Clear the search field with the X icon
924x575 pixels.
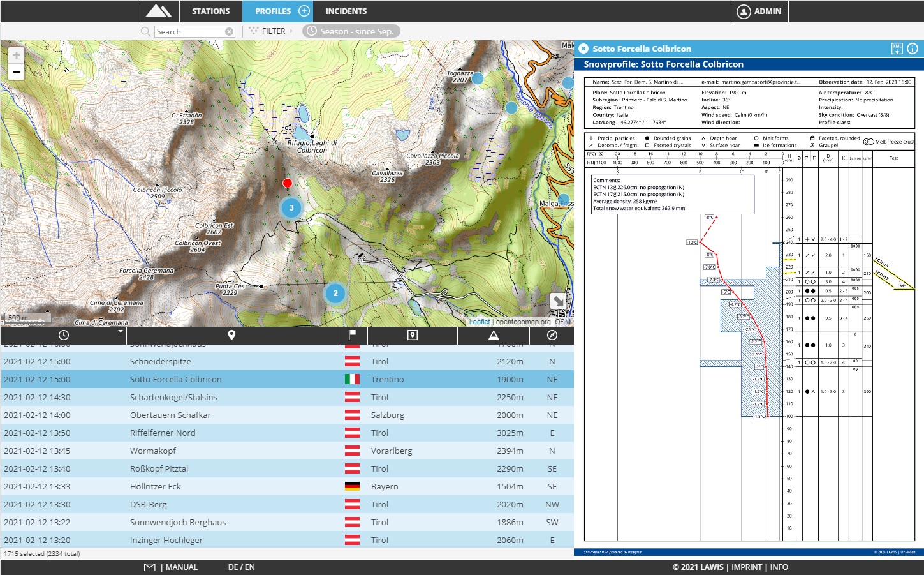[x=229, y=31]
